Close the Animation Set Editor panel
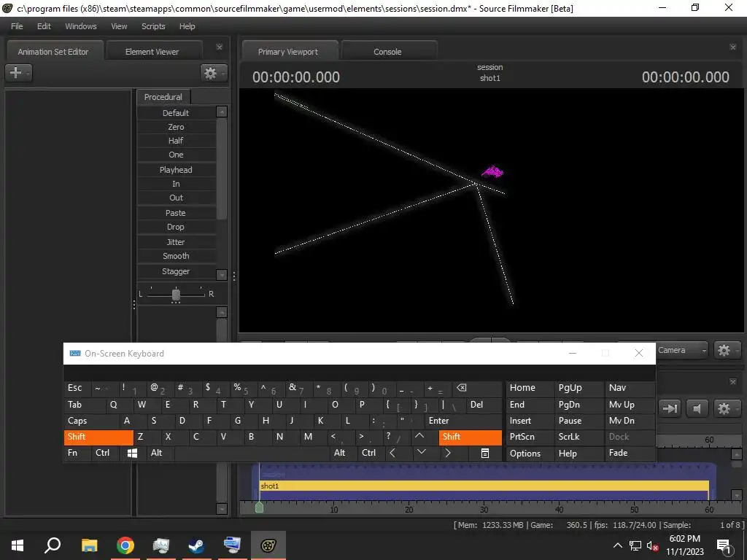Viewport: 747px width, 560px height. point(219,47)
